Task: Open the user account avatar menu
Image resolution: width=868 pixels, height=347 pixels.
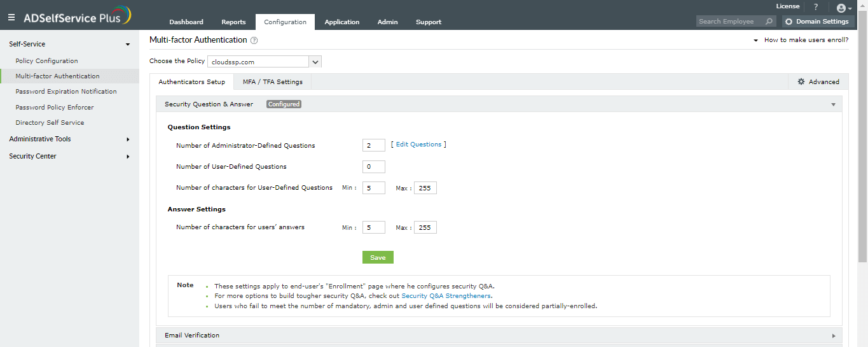Action: [843, 8]
